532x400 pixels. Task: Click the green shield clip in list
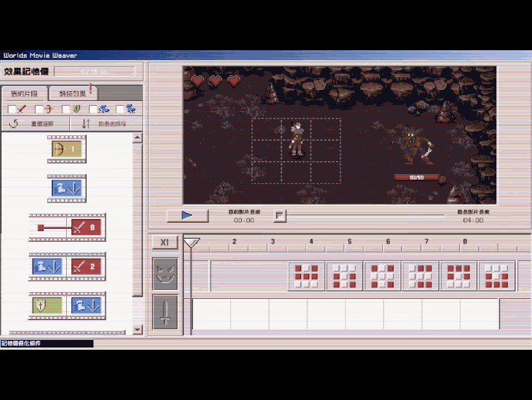click(46, 305)
